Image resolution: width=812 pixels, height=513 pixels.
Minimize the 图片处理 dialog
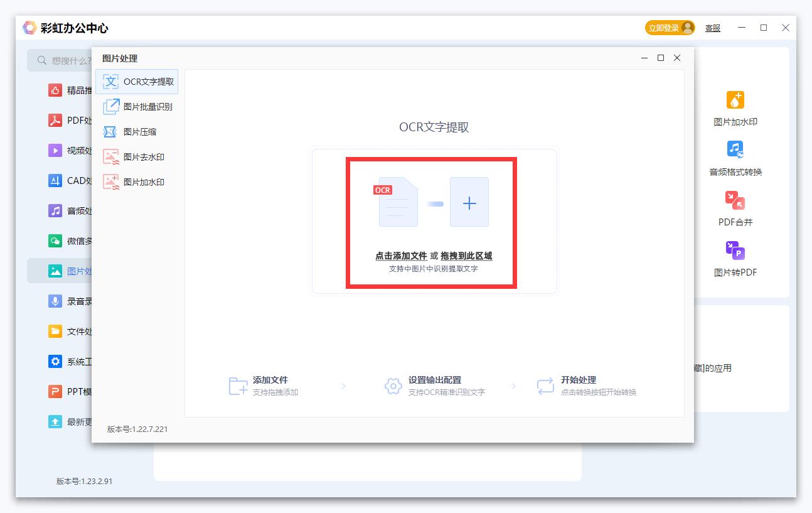[x=644, y=58]
